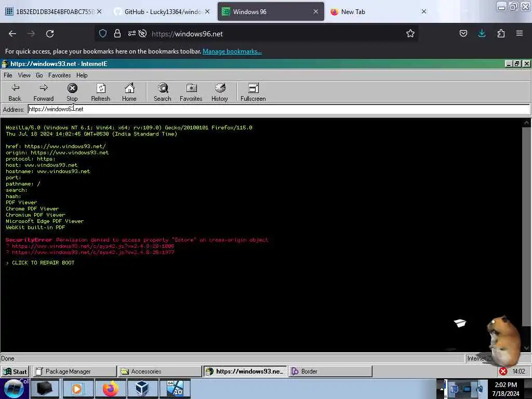This screenshot has height=399, width=532.
Task: Click the Windows 96 Start button
Action: pos(15,371)
